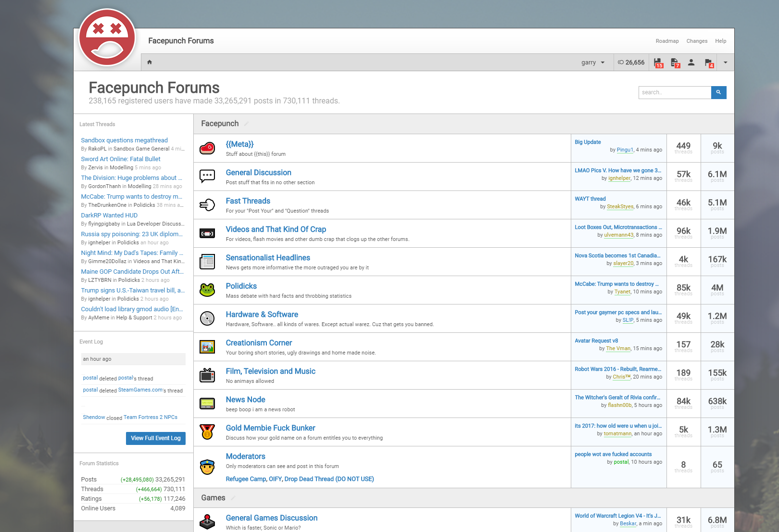Click the General Games Discussion joystick icon

coord(207,521)
